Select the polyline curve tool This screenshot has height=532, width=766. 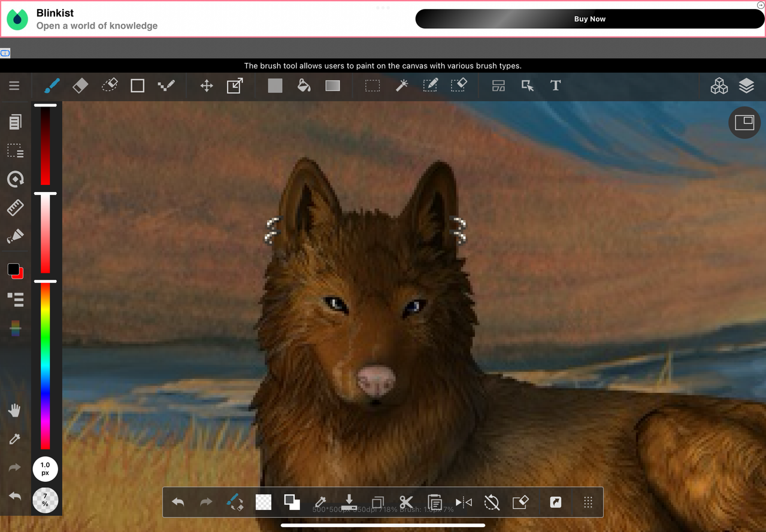click(166, 86)
